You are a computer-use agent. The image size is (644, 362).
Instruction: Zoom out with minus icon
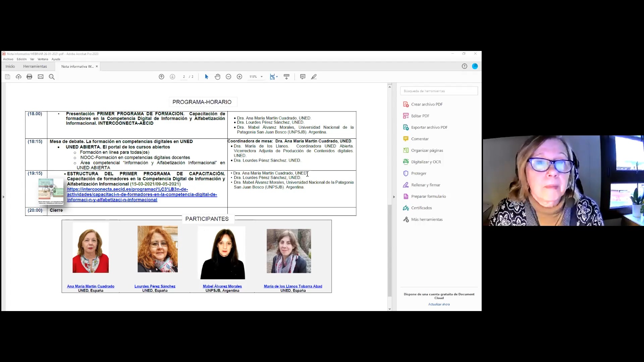pos(228,77)
